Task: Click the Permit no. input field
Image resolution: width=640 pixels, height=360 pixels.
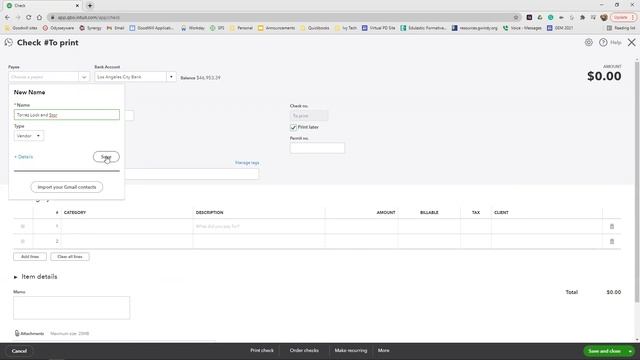Action: point(317,148)
